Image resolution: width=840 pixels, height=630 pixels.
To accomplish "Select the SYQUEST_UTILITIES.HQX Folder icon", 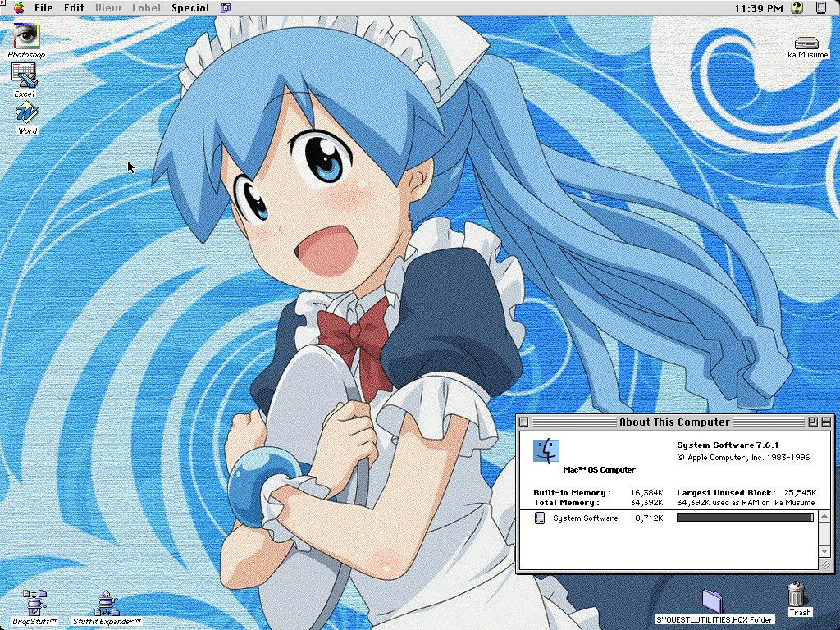I will click(x=714, y=600).
